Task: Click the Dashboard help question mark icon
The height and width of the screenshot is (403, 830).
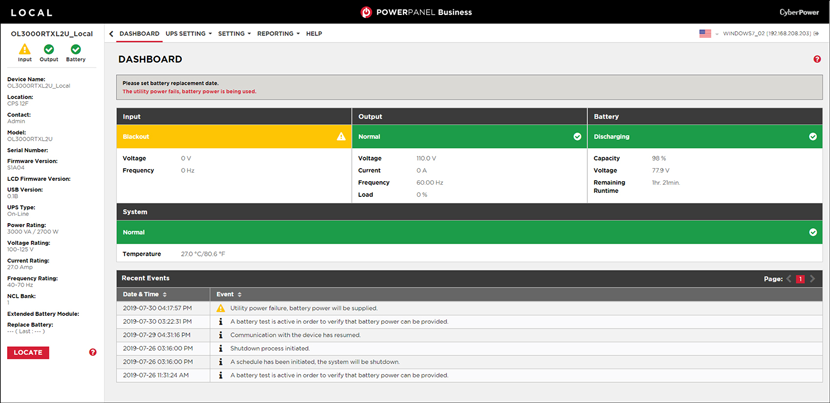Action: pyautogui.click(x=817, y=60)
